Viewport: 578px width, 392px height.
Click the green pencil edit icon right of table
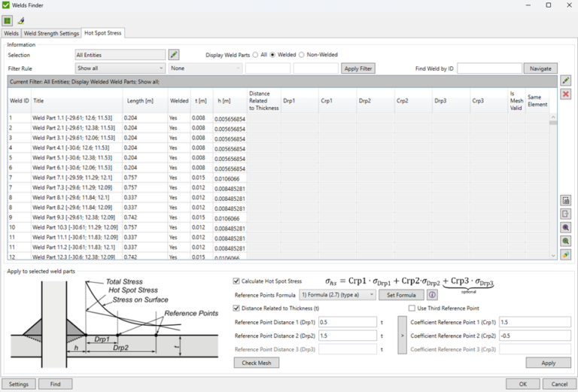(x=565, y=81)
